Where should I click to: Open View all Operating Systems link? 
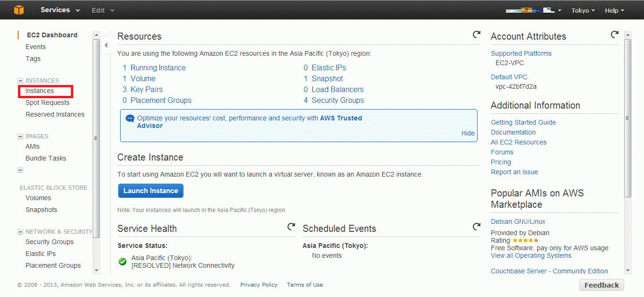[x=531, y=255]
